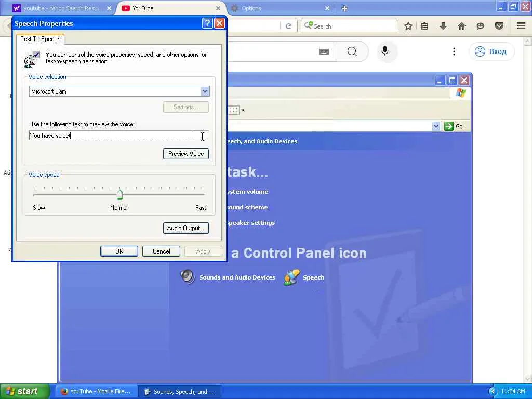Expand Control Panel address bar dropdown
This screenshot has width=532, height=399.
pyautogui.click(x=436, y=126)
